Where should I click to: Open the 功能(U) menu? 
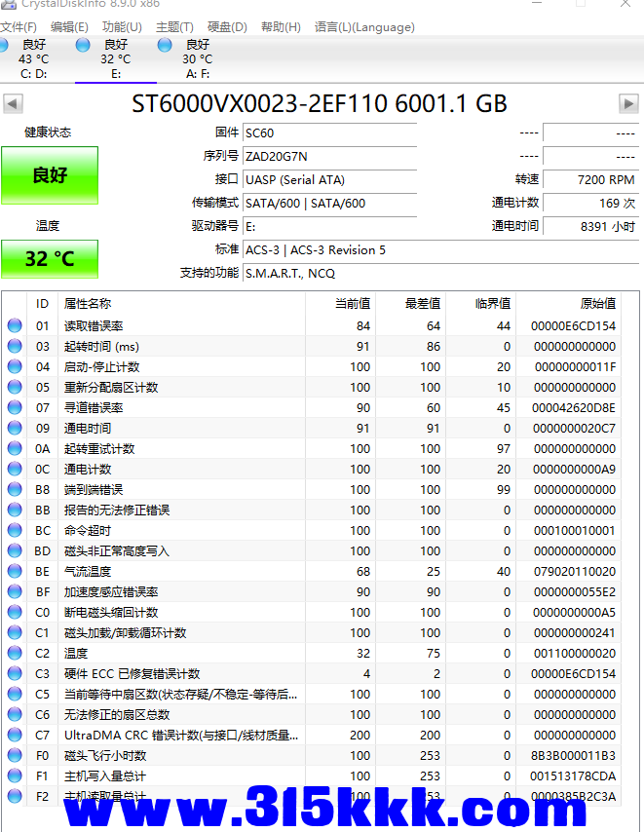122,27
